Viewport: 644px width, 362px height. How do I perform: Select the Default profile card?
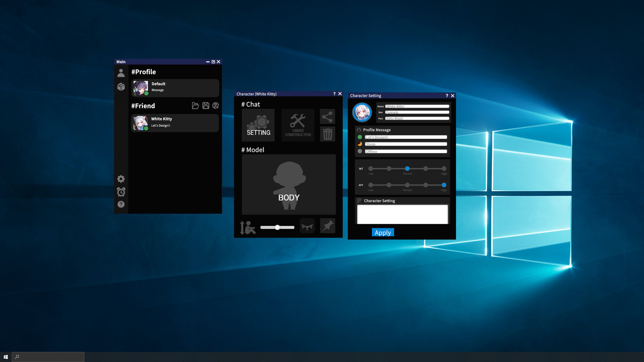[x=175, y=88]
